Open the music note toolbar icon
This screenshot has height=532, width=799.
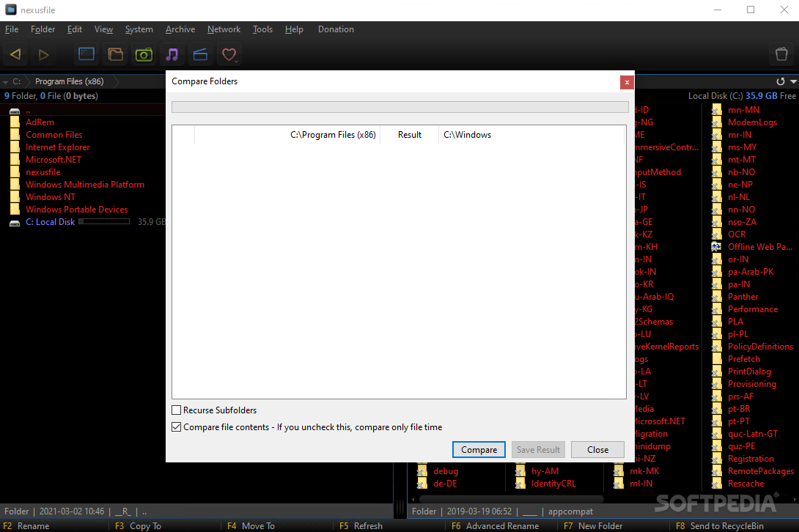172,54
